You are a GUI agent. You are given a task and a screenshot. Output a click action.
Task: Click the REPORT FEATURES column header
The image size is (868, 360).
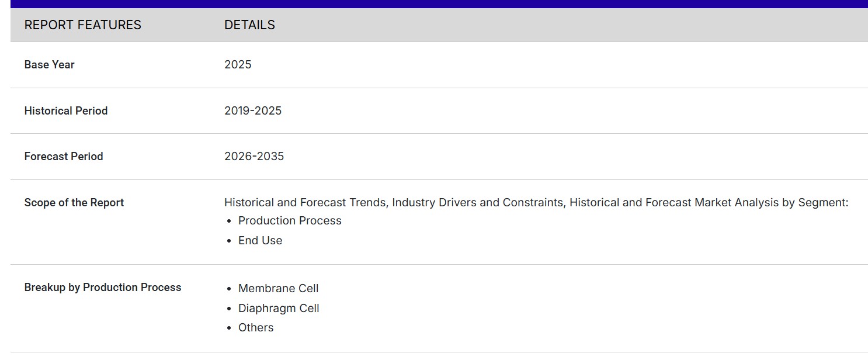pos(82,25)
